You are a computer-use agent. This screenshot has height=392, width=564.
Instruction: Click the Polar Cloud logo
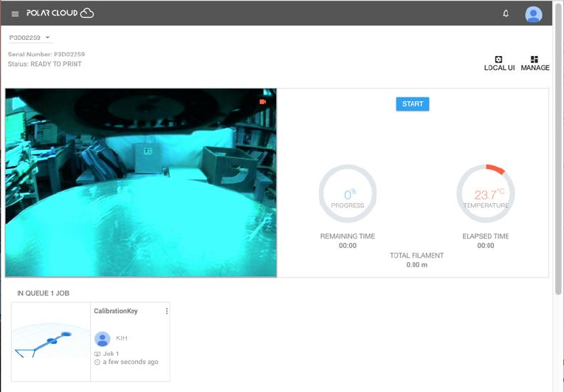point(60,13)
